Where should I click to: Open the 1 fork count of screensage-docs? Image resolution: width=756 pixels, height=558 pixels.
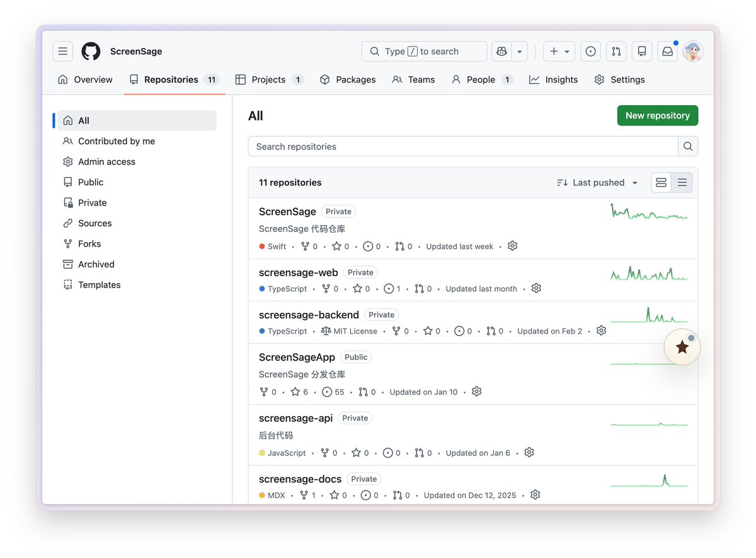pos(308,496)
